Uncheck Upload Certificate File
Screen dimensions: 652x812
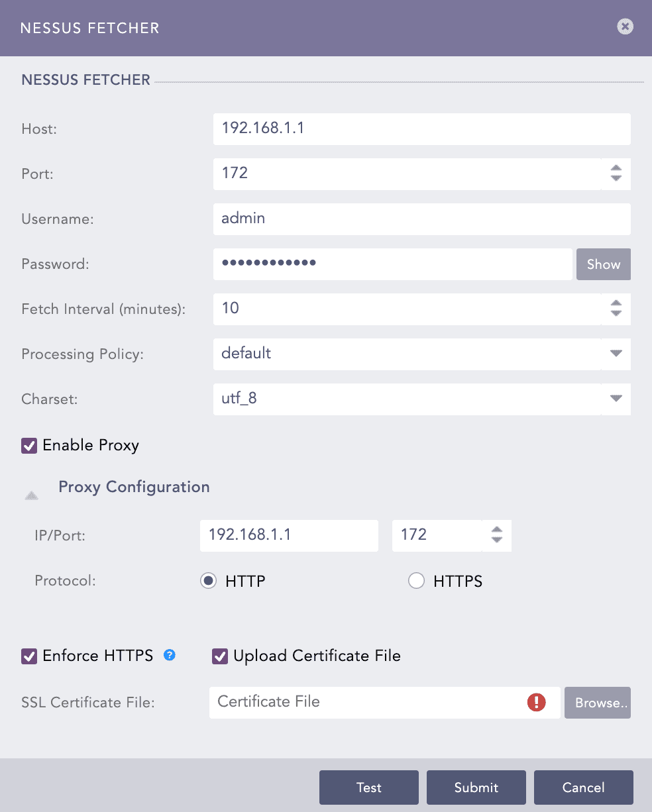[x=220, y=656]
